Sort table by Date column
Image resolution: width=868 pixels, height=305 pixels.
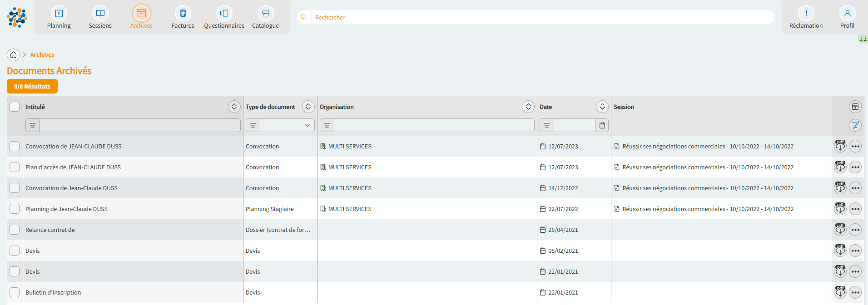point(602,107)
